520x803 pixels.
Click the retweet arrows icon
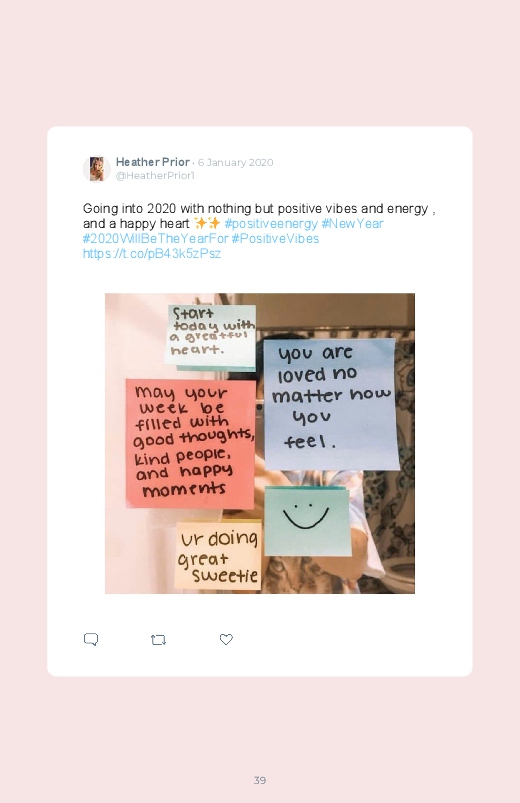(158, 640)
